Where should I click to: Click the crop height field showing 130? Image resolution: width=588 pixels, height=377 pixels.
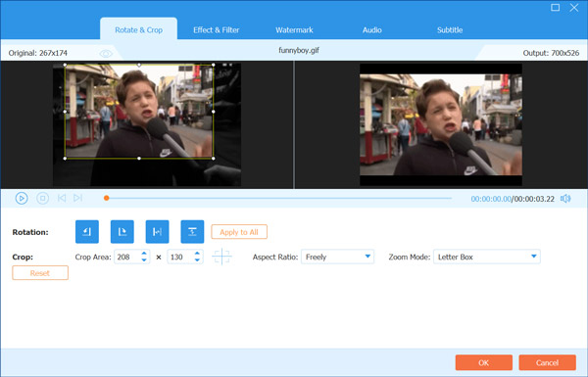coord(180,257)
